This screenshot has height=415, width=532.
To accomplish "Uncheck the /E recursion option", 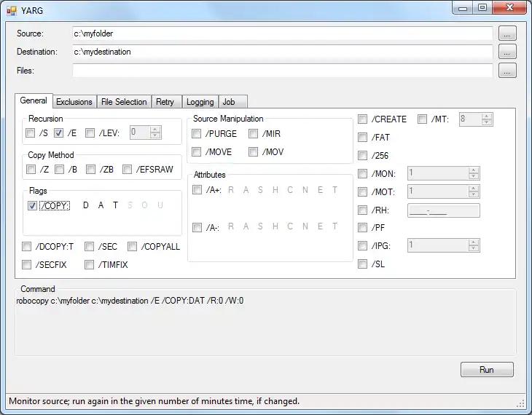I will 59,133.
